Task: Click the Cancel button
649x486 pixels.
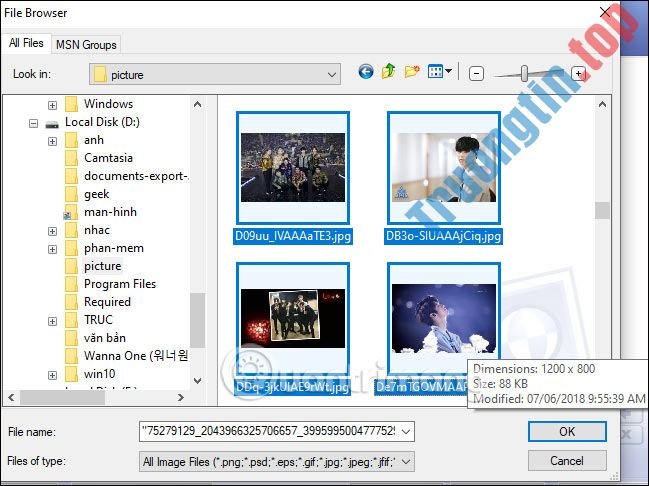Action: (x=567, y=461)
